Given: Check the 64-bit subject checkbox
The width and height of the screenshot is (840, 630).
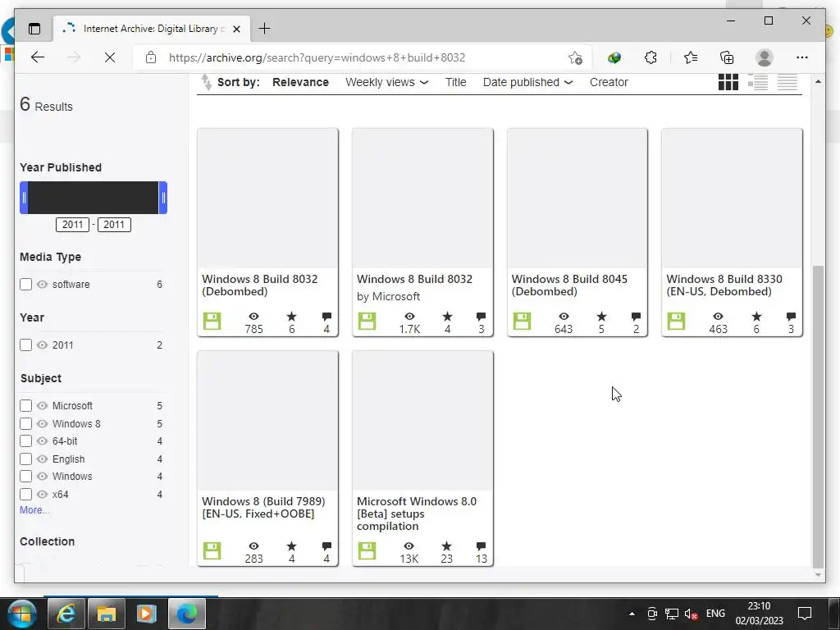Looking at the screenshot, I should [25, 441].
